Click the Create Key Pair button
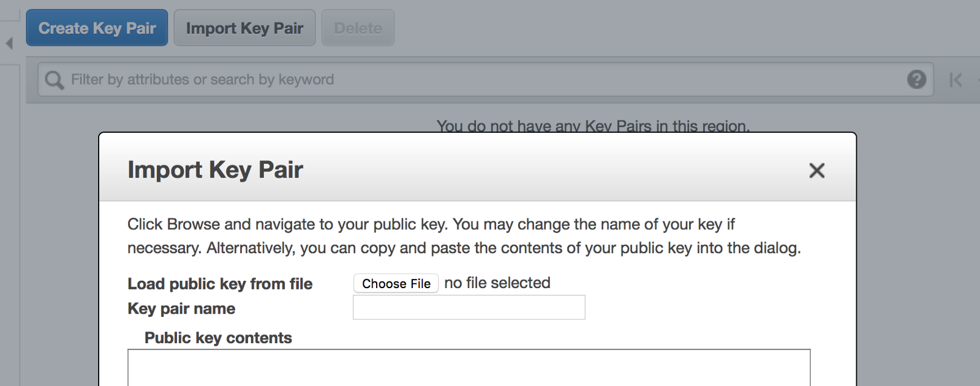 [97, 28]
